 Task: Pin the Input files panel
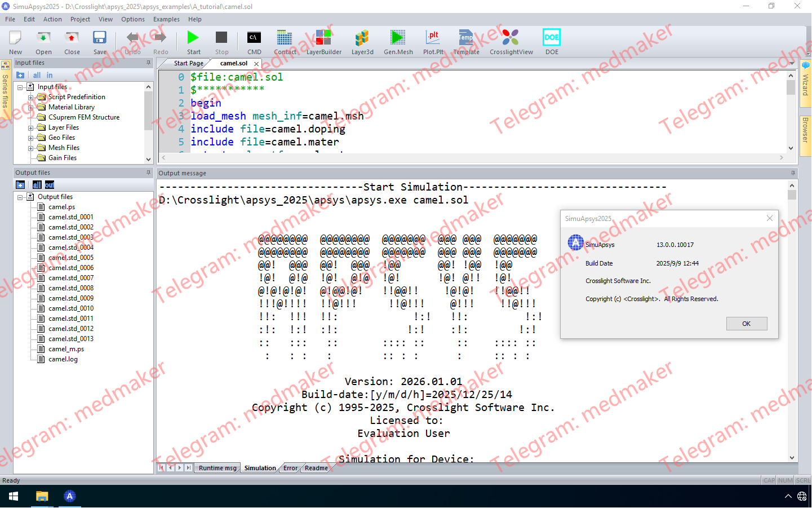(x=148, y=63)
